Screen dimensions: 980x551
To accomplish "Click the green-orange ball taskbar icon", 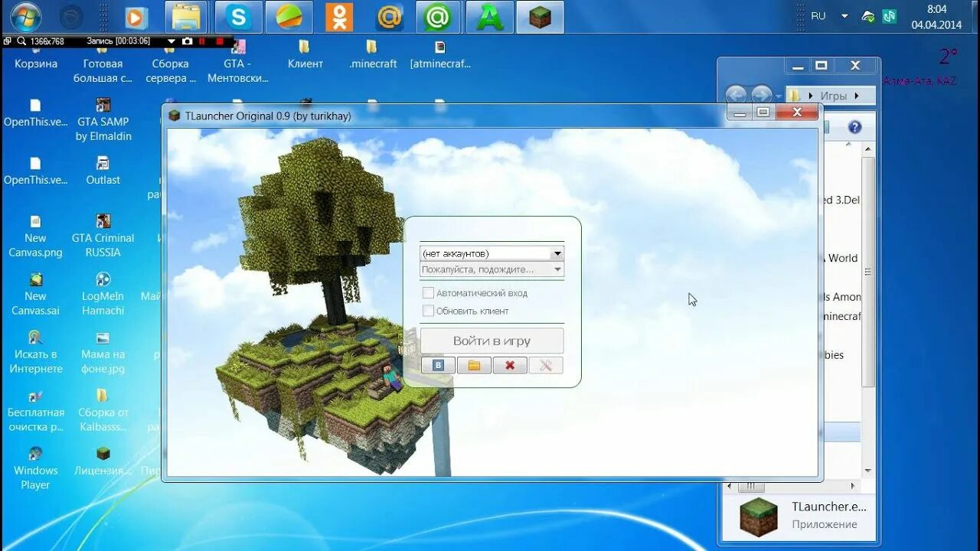I will tap(289, 17).
